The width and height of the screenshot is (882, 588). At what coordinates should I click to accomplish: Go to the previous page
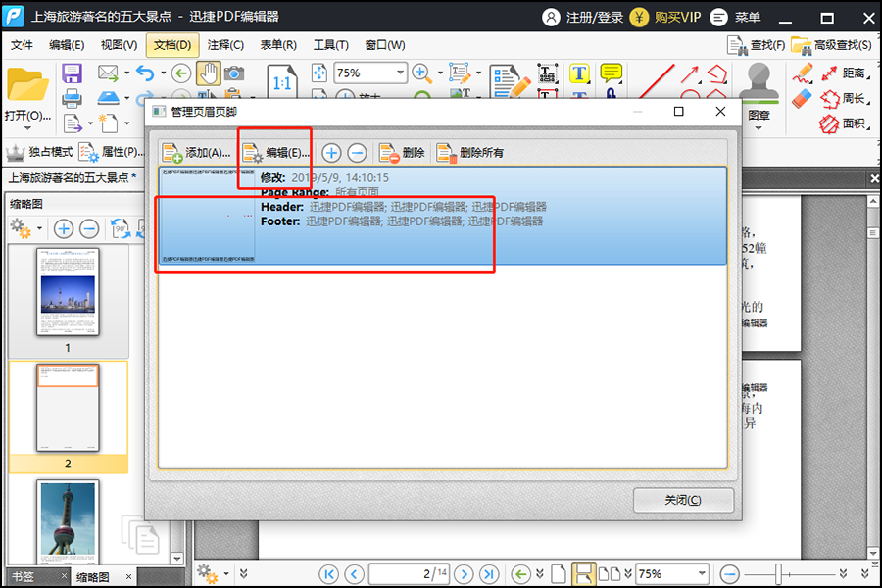click(354, 574)
